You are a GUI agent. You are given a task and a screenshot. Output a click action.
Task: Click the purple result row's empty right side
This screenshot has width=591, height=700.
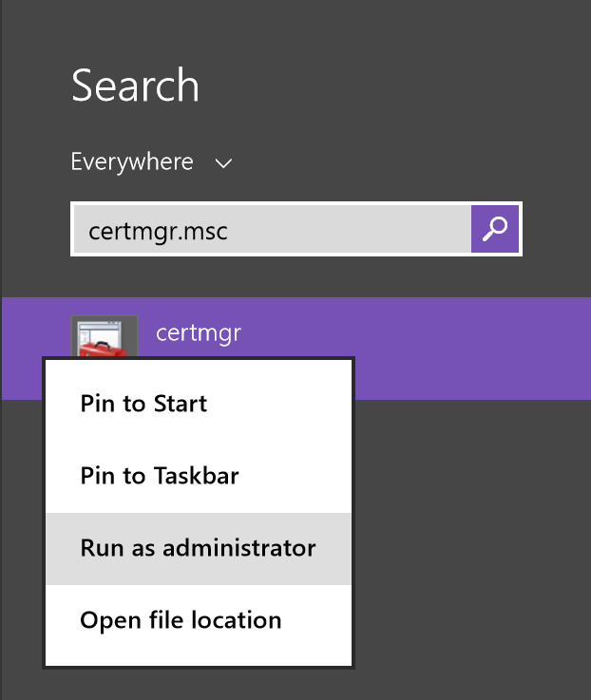pos(475,349)
